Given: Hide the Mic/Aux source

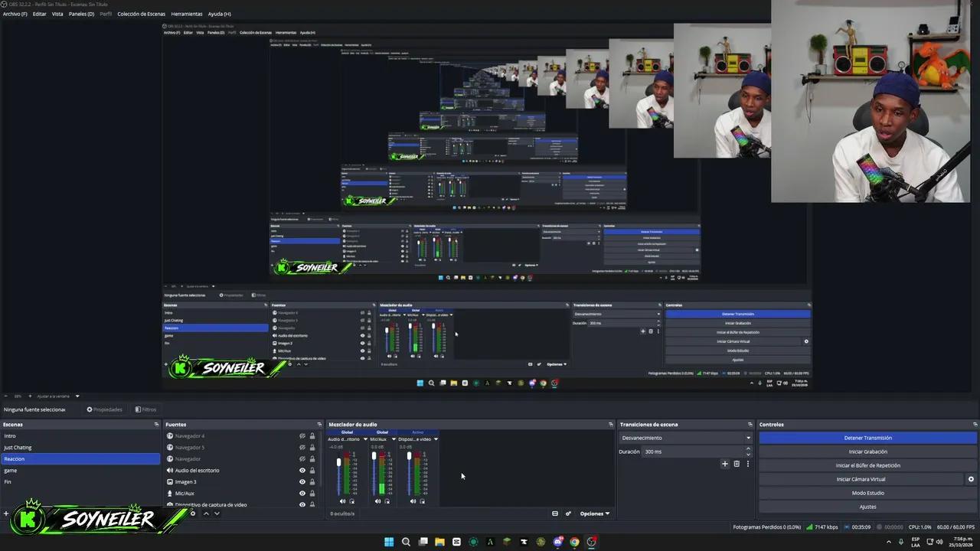Looking at the screenshot, I should [302, 494].
